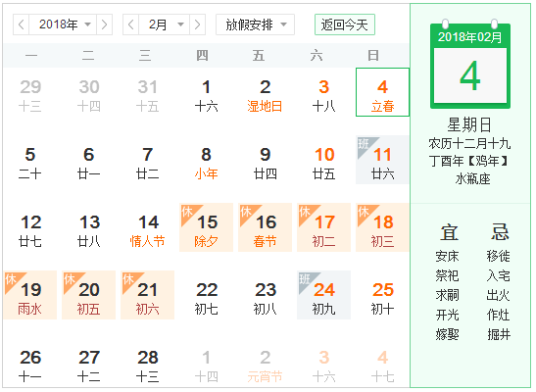Image resolution: width=536 pixels, height=392 pixels.
Task: Click 丁酉年【鸡年】 text
Action: [x=469, y=161]
